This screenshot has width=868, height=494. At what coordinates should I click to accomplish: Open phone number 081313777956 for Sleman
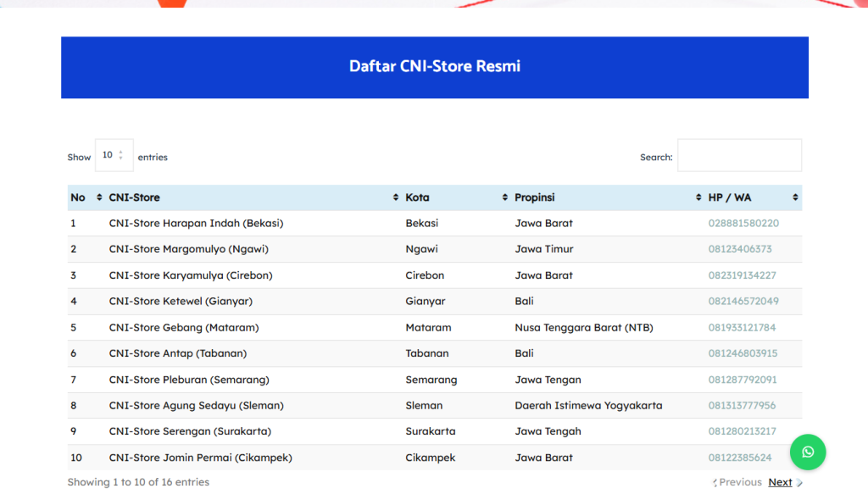point(742,405)
